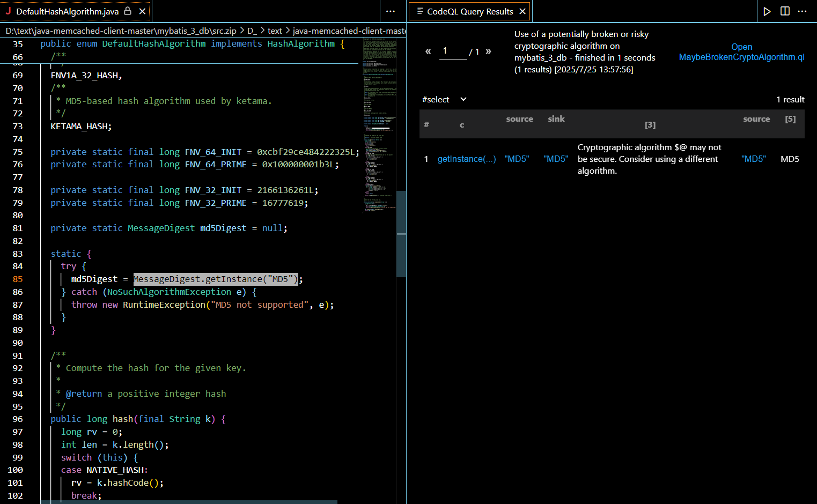This screenshot has height=504, width=817.
Task: Close the DefaultHashAlgorithm.java tab
Action: click(142, 11)
